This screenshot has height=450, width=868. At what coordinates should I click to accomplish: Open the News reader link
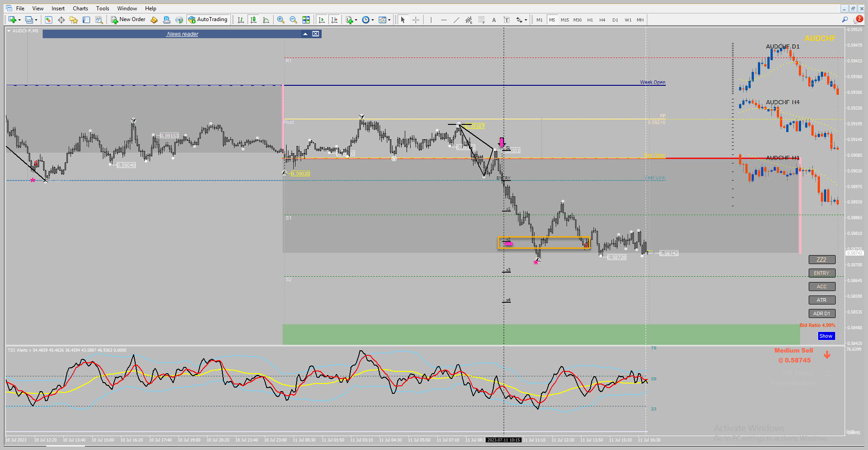[x=182, y=34]
